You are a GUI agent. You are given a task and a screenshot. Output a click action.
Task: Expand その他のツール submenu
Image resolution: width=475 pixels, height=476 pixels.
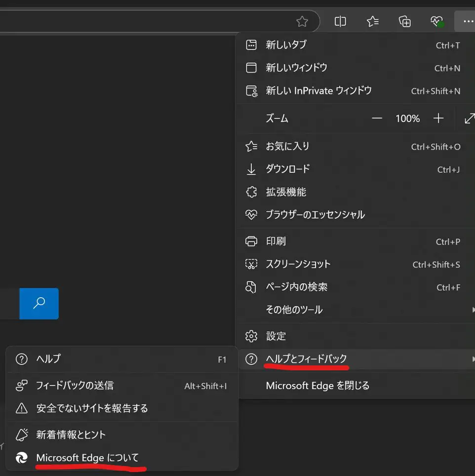[355, 310]
